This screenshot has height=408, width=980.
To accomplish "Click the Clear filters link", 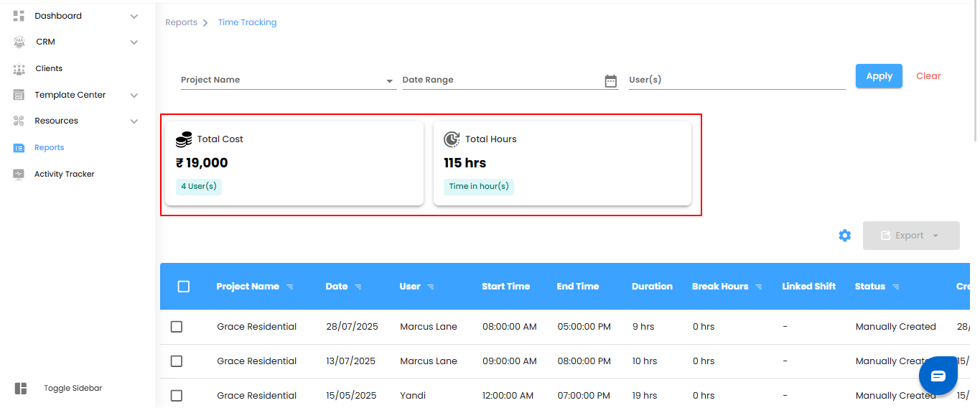I will 928,76.
